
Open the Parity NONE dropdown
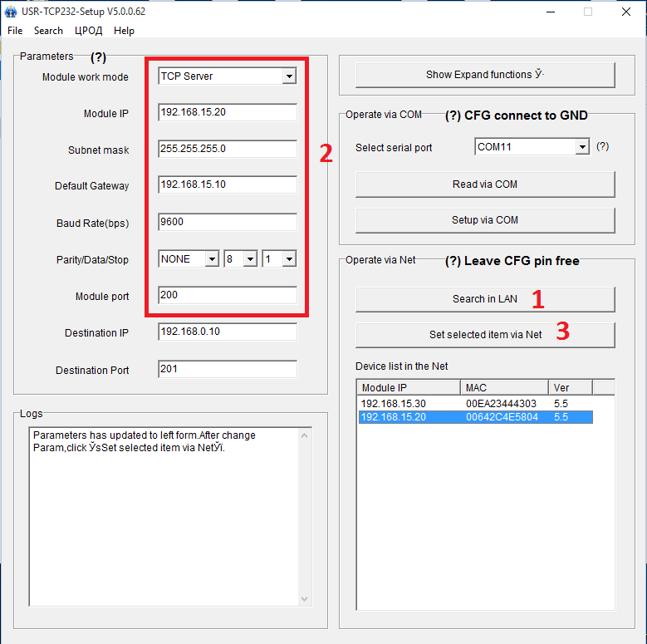(x=211, y=259)
